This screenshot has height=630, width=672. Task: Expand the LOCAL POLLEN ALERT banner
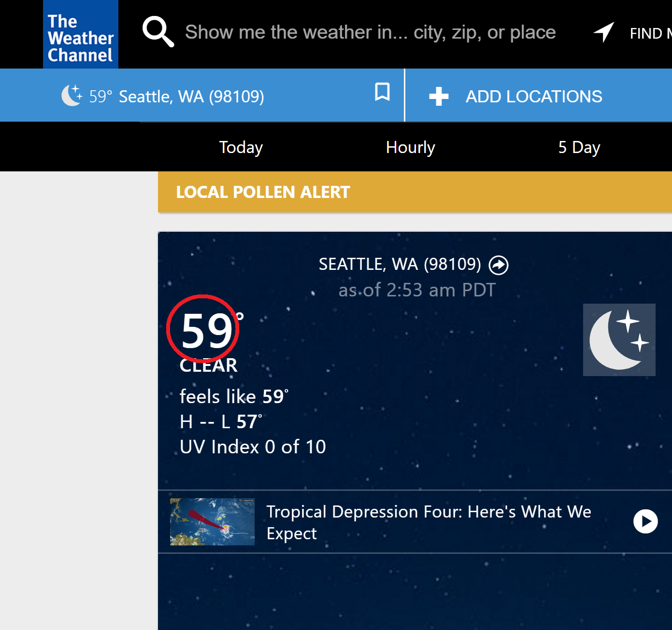(x=263, y=192)
